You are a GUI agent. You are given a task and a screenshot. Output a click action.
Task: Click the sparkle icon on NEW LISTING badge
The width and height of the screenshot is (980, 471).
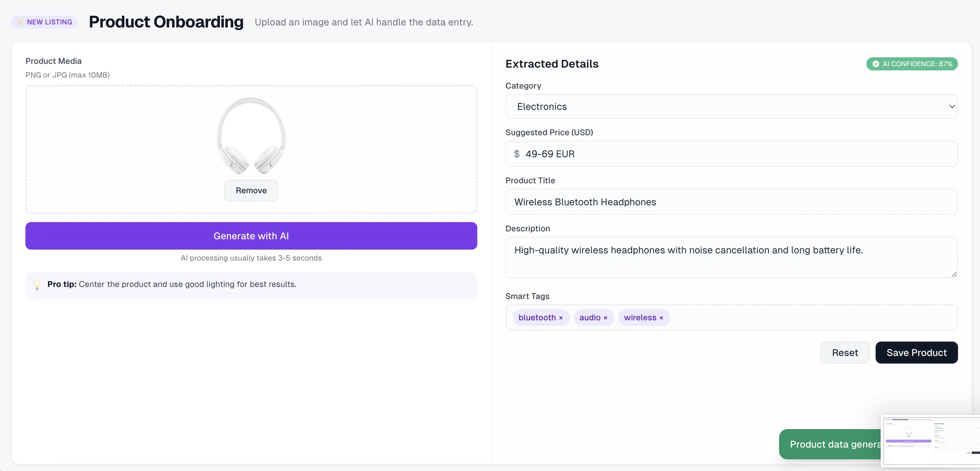click(x=20, y=22)
